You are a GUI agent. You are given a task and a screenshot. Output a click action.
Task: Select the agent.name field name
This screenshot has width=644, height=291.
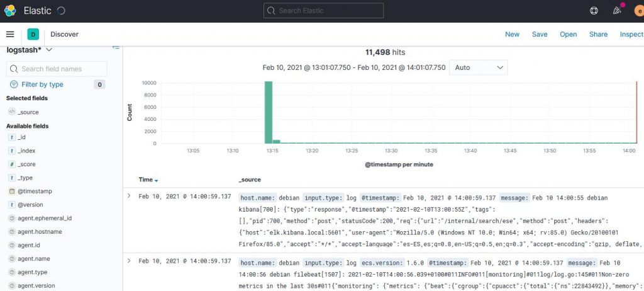(33, 259)
